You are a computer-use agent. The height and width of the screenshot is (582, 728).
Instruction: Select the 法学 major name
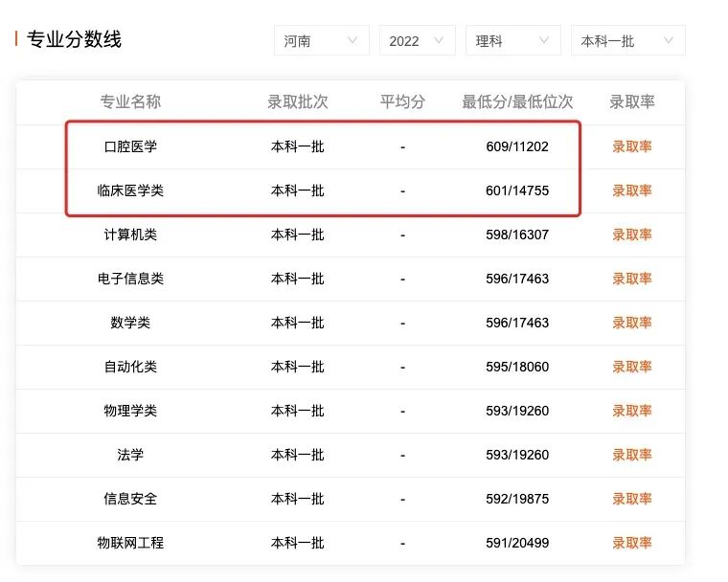coord(130,455)
